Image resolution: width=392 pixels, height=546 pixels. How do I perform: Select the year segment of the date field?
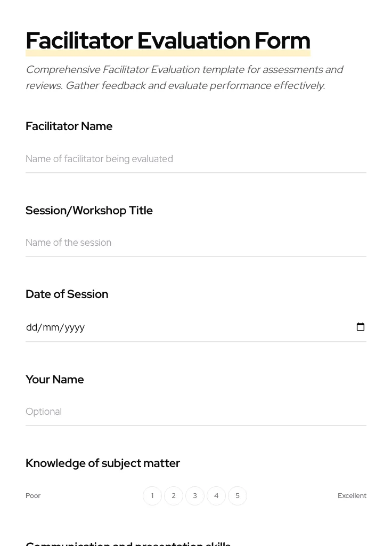click(x=75, y=327)
